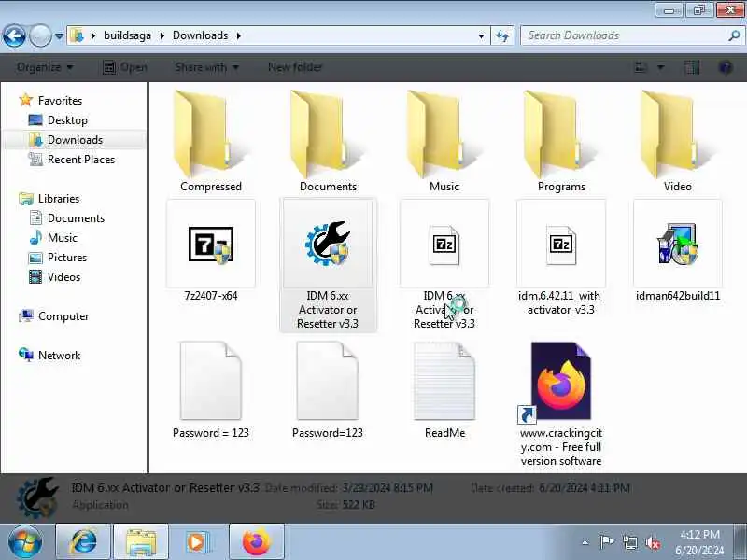747x560 pixels.
Task: Select the 'Password=123' file
Action: click(328, 390)
